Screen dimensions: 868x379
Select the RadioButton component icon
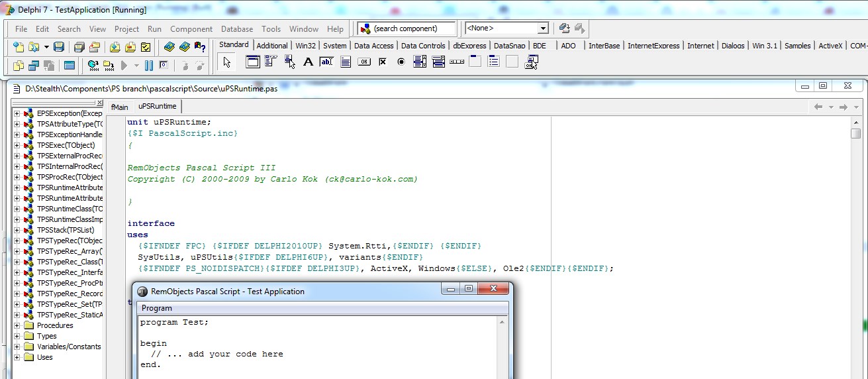coord(401,62)
